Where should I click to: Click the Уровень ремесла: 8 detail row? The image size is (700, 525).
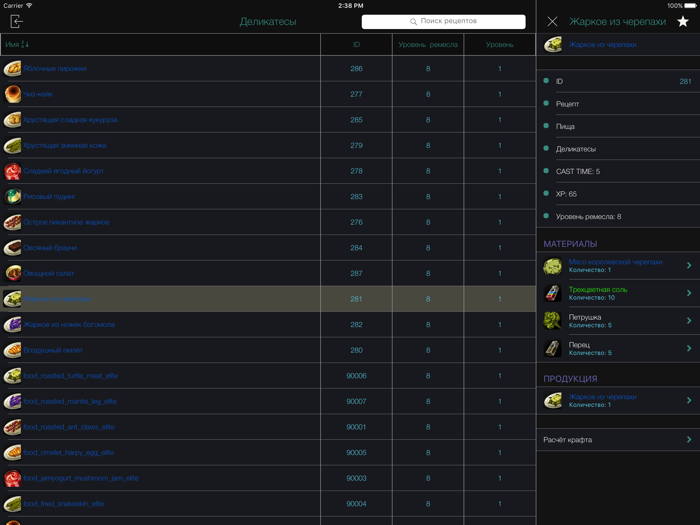(x=618, y=217)
